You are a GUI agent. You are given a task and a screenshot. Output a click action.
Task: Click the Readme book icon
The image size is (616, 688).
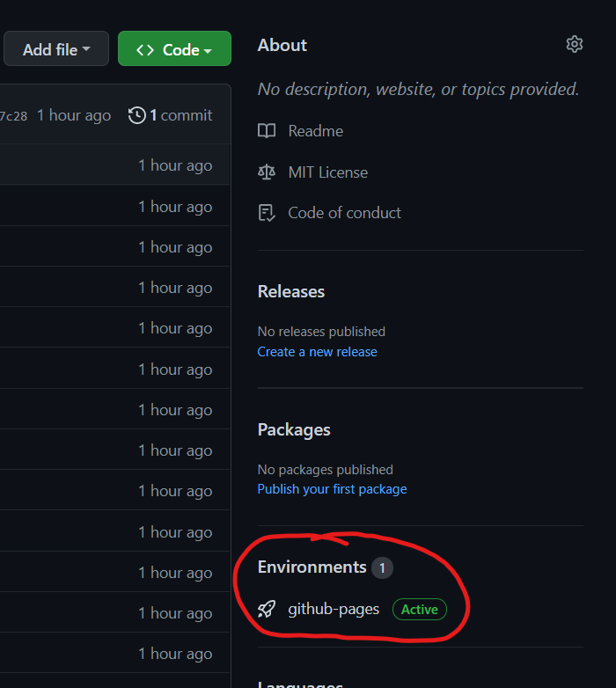point(267,131)
